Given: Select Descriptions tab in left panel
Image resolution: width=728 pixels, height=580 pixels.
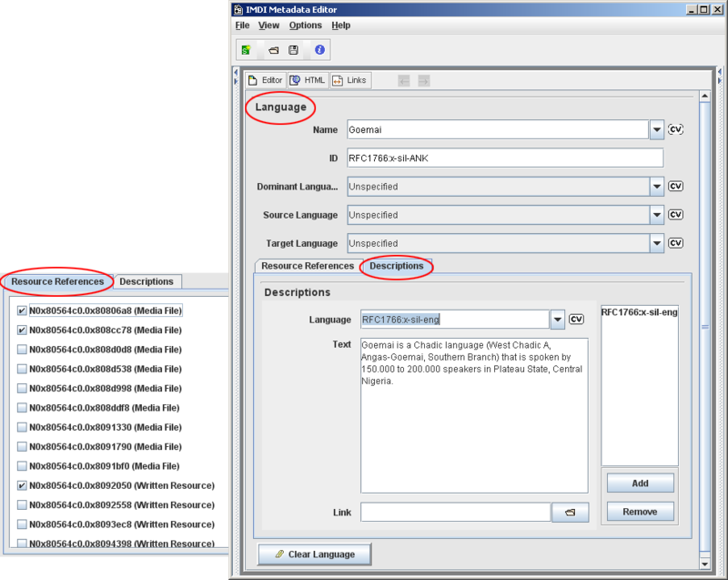Looking at the screenshot, I should tap(147, 281).
